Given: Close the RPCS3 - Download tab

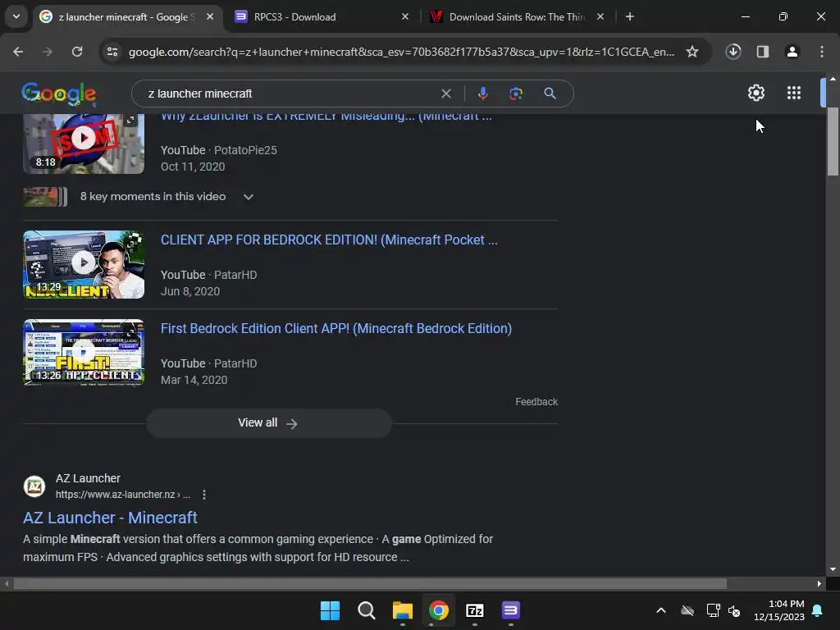Looking at the screenshot, I should point(405,17).
